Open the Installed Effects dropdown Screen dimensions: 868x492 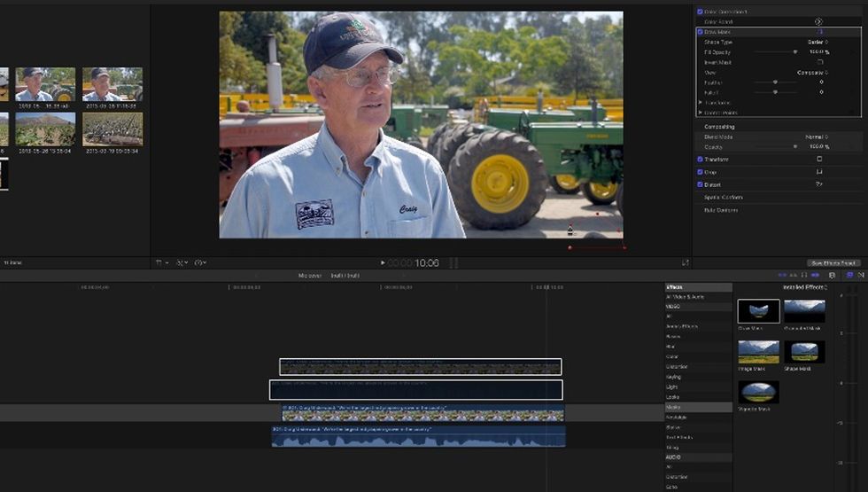(x=805, y=287)
